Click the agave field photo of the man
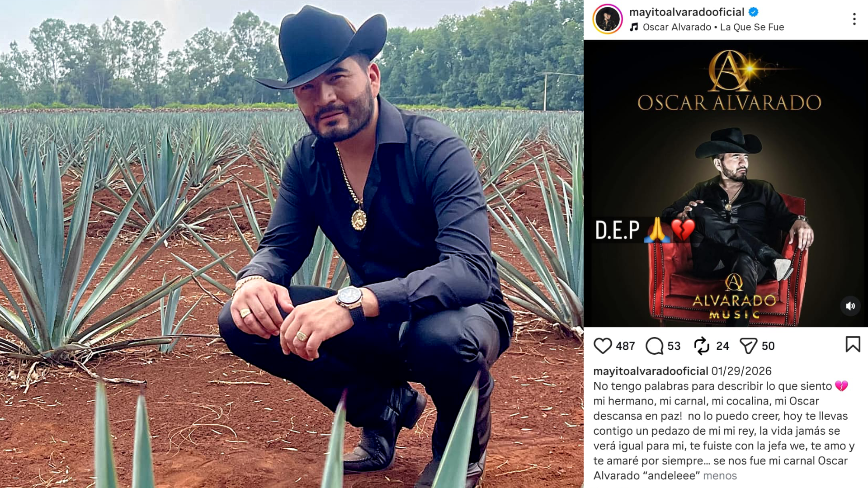This screenshot has width=868, height=488. point(292,244)
